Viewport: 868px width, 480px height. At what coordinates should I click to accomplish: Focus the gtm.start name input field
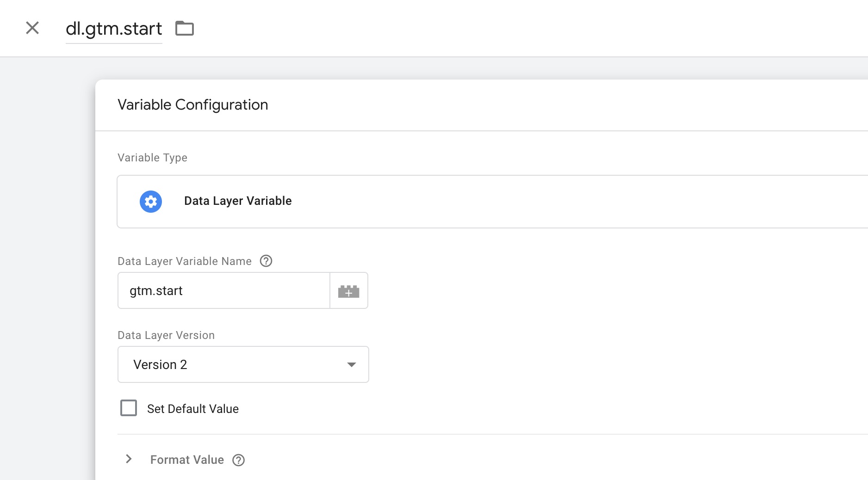click(224, 291)
